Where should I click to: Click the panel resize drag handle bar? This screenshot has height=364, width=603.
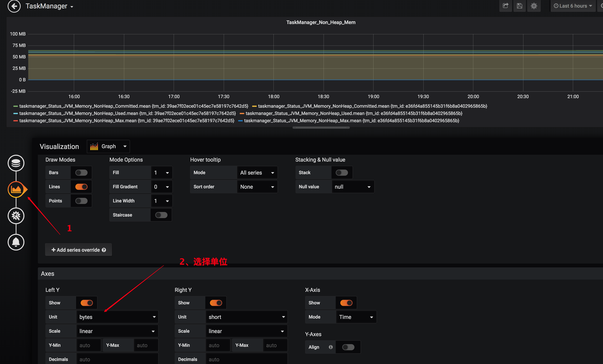[321, 128]
